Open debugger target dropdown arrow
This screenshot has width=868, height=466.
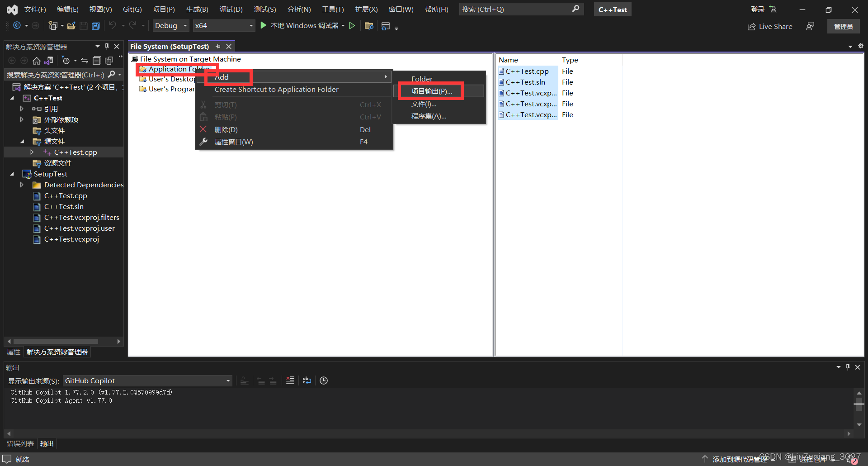(343, 26)
